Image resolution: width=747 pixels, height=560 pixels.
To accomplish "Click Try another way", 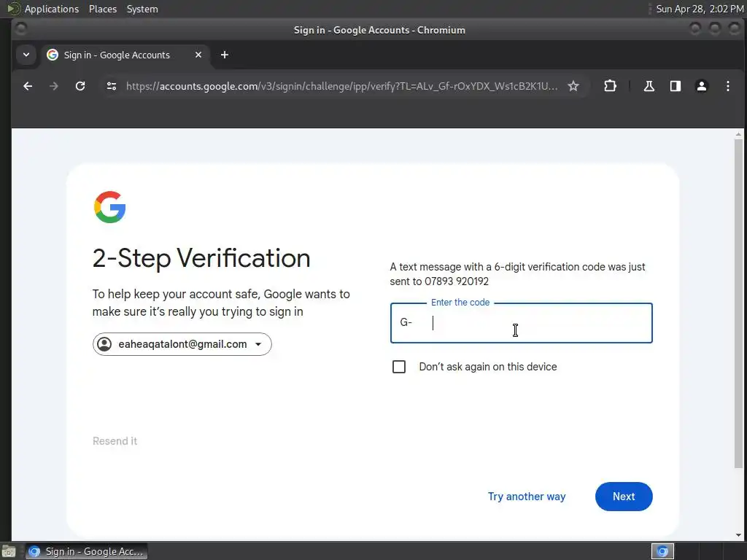I will point(527,497).
